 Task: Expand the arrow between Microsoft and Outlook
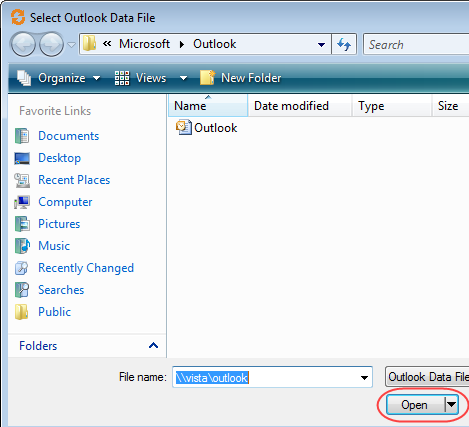point(182,44)
